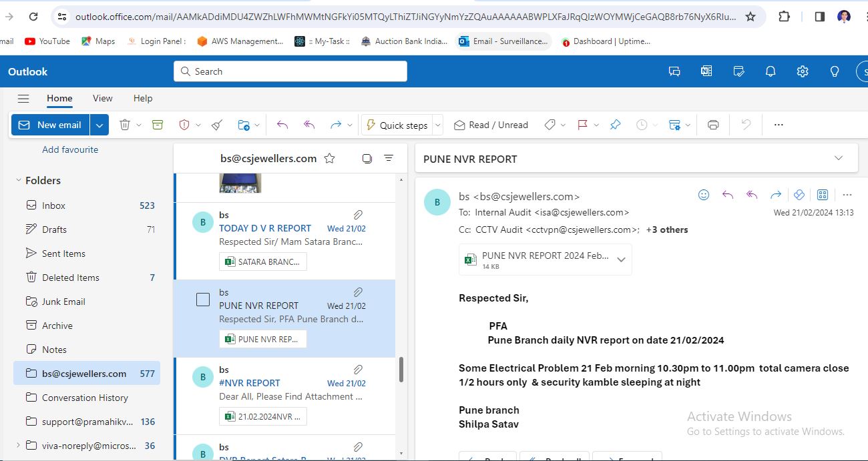Screen dimensions: 868x461
Task: Click the Move to folder icon
Action: click(x=244, y=125)
